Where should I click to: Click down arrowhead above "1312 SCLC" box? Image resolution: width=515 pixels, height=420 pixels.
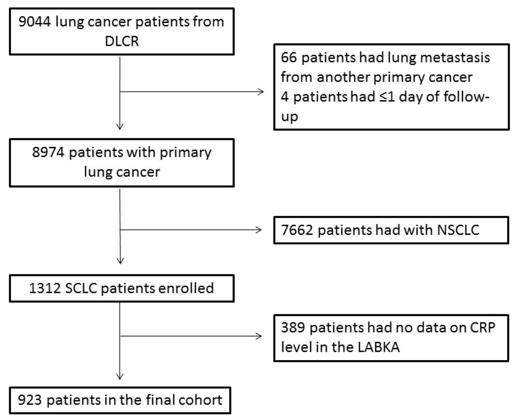[x=120, y=261]
